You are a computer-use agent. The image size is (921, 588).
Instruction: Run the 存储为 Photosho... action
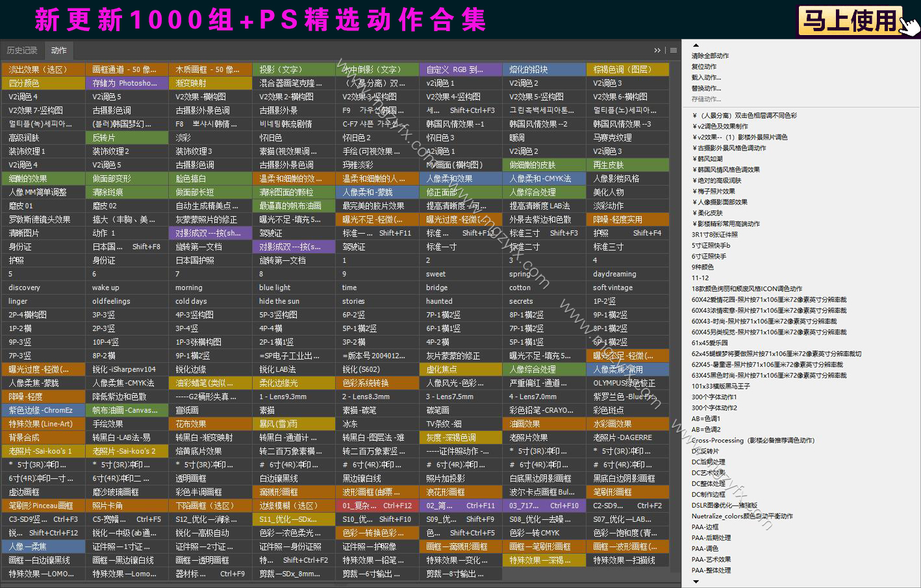(127, 83)
